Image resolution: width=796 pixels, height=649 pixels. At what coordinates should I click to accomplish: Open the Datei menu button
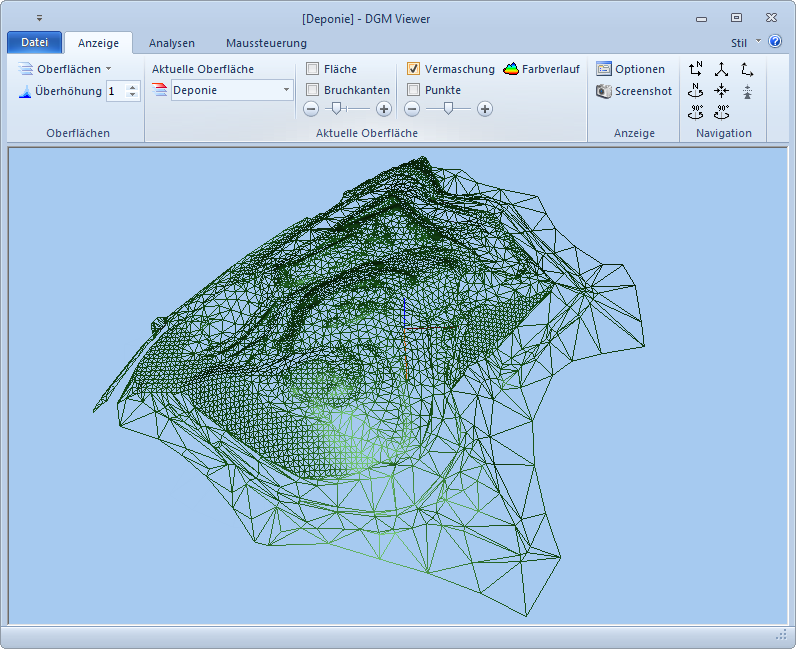(34, 43)
